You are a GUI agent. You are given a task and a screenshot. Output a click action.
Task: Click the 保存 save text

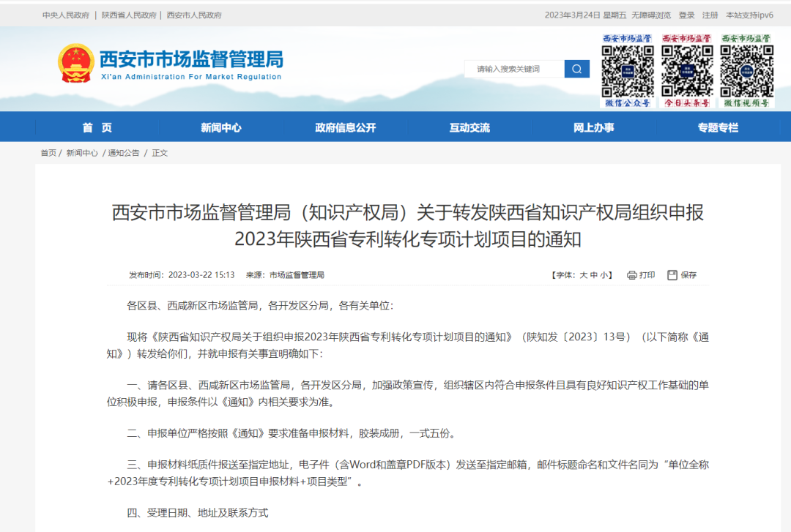click(x=688, y=275)
